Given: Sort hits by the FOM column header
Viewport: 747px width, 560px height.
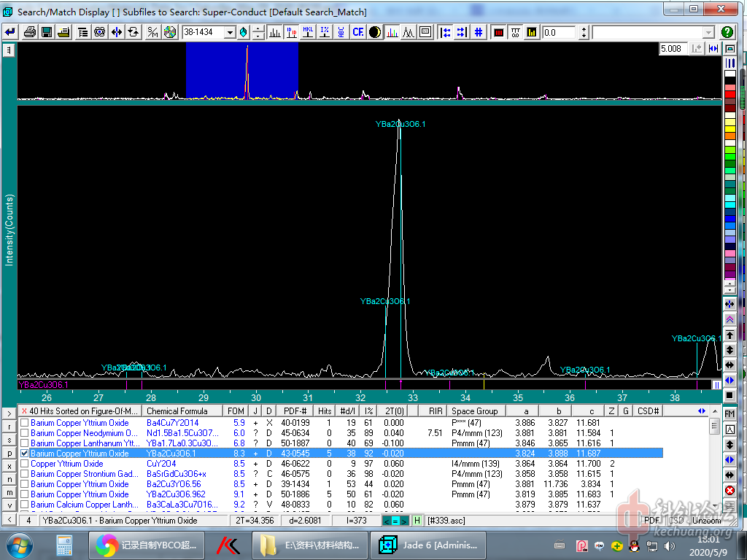Looking at the screenshot, I should 236,411.
